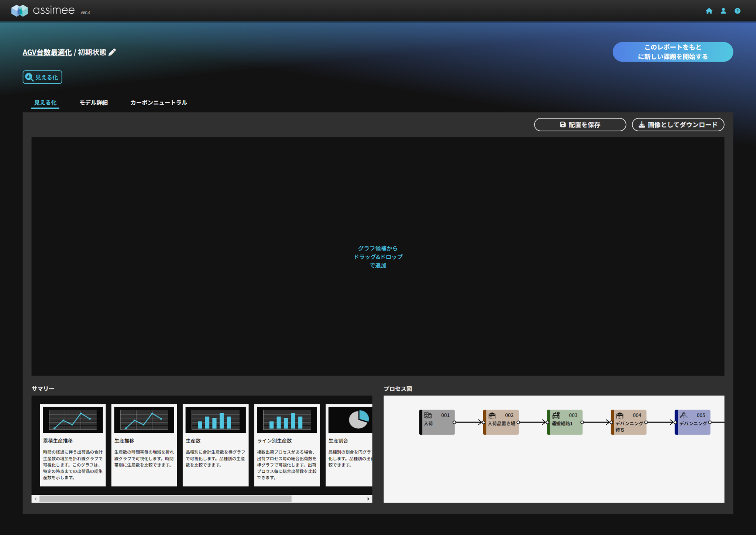
Task: Click the 配置を保存 button
Action: click(580, 125)
